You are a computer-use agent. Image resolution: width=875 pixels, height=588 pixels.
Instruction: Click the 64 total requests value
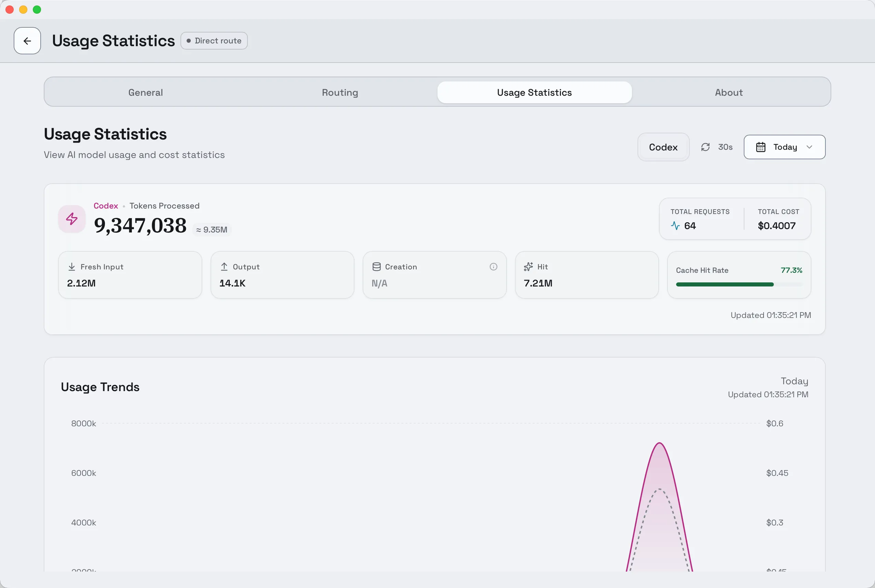(x=690, y=226)
